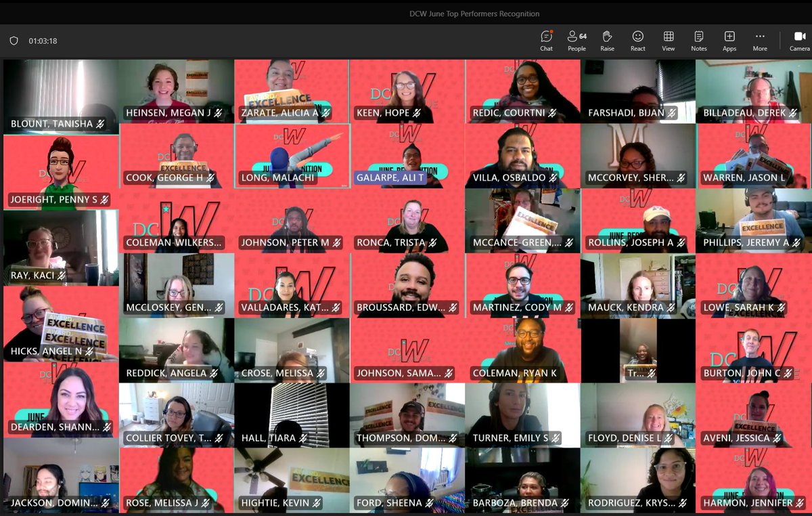This screenshot has height=516, width=812.
Task: Select GALARPE, ALI T video tile
Action: (407, 156)
